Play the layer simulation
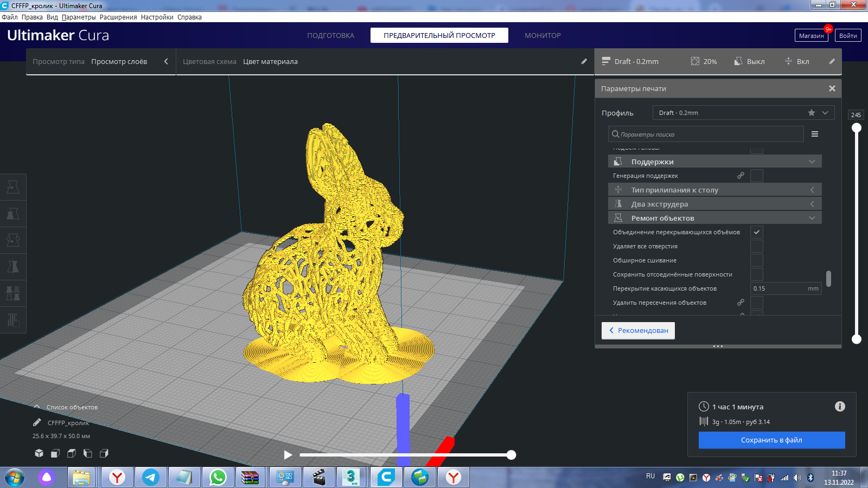This screenshot has width=868, height=488. click(288, 455)
